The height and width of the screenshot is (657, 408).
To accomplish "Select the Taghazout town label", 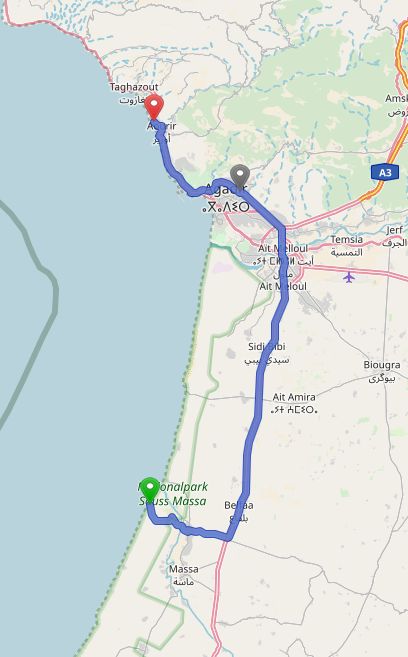I will coord(134,87).
